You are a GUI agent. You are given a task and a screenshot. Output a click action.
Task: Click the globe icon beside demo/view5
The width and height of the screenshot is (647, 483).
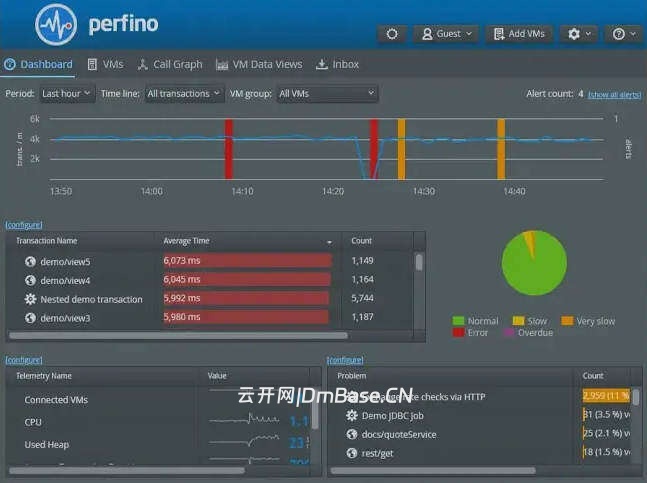coord(30,262)
